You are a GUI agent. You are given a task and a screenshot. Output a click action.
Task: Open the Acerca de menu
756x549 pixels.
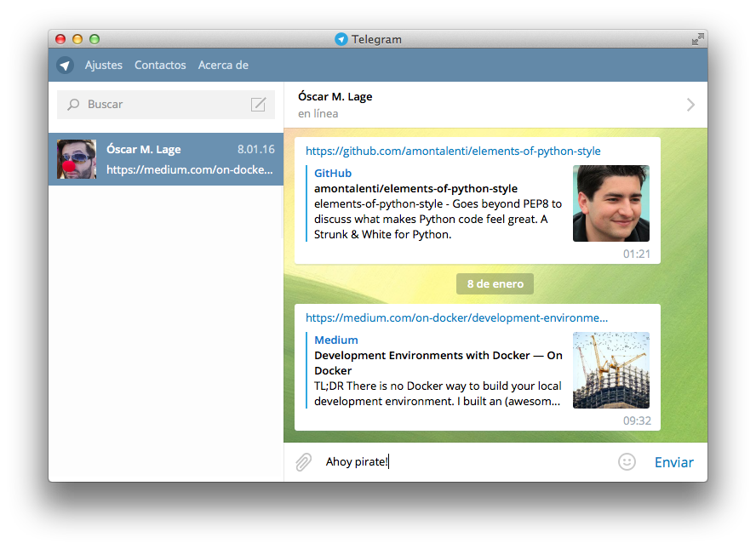(x=223, y=65)
